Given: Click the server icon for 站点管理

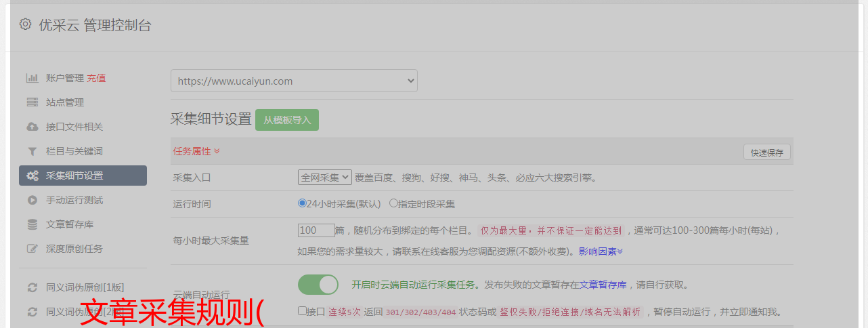Looking at the screenshot, I should pyautogui.click(x=32, y=102).
